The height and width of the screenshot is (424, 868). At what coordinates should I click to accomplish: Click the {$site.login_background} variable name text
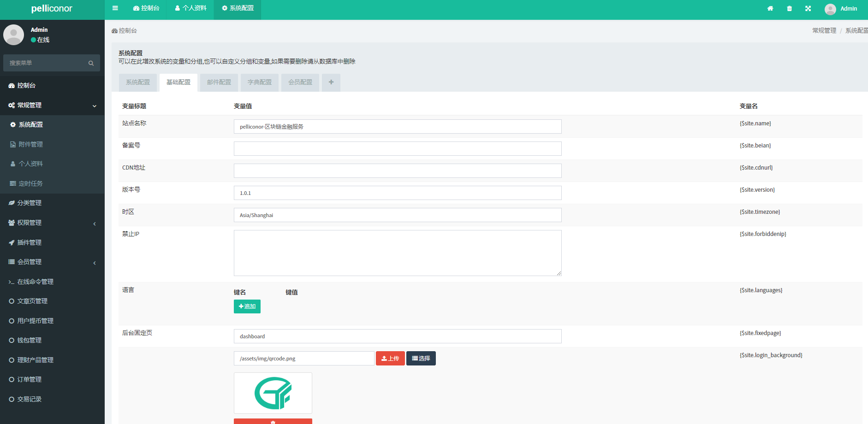(771, 355)
